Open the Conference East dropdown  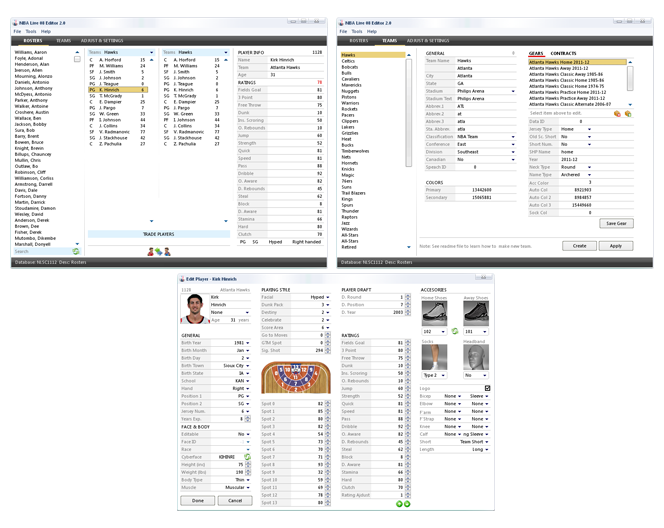[x=513, y=144]
